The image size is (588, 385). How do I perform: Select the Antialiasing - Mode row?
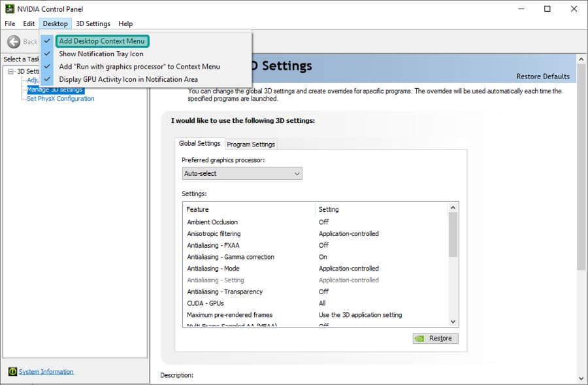click(x=316, y=269)
